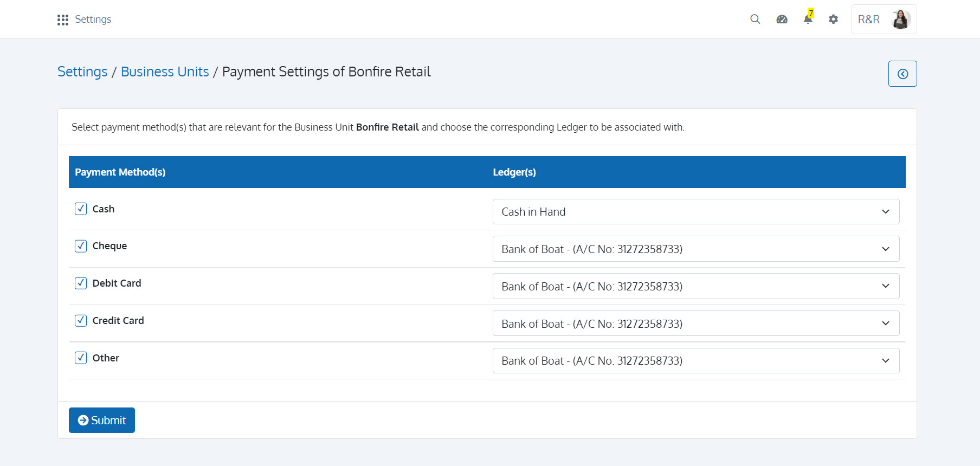Image resolution: width=980 pixels, height=466 pixels.
Task: Uncheck the Cash payment method
Action: click(81, 209)
